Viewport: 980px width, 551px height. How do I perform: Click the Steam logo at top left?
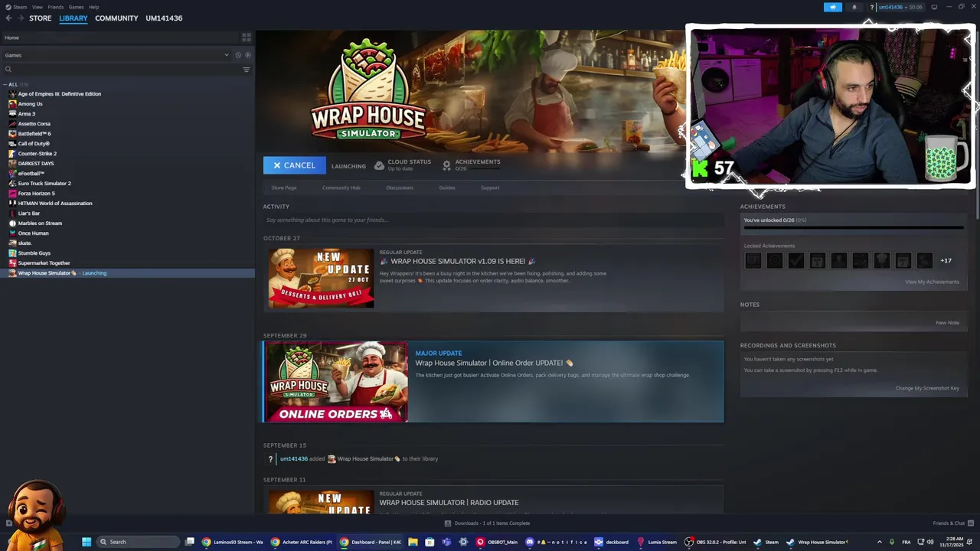tap(8, 7)
